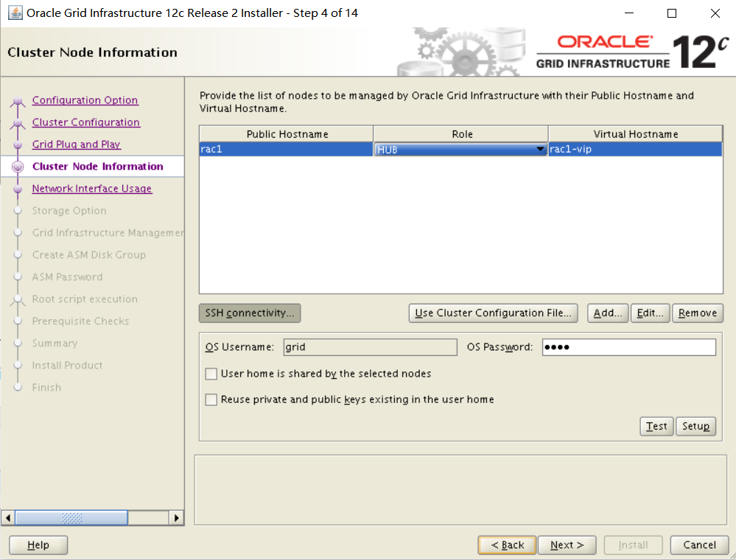Click the Role column header
736x560 pixels.
(461, 134)
